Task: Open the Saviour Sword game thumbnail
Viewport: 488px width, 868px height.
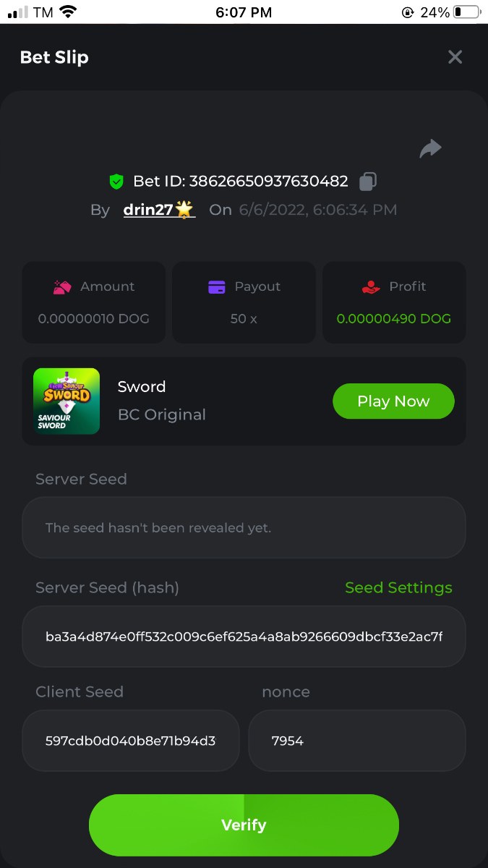Action: (67, 401)
